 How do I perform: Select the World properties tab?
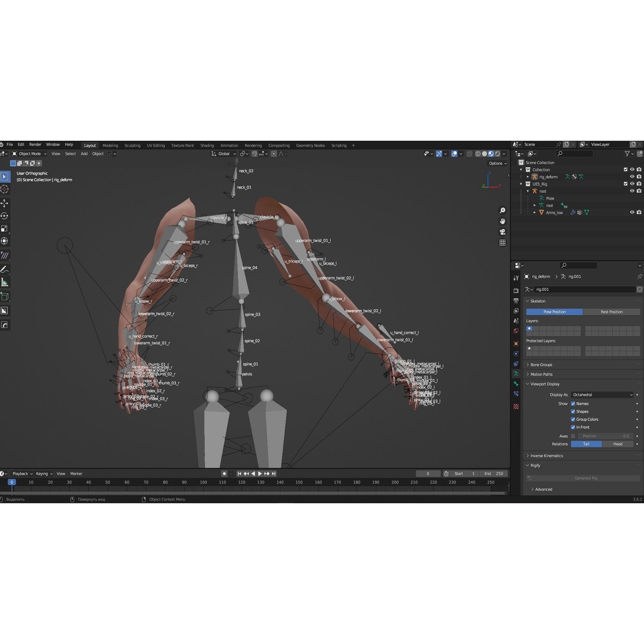click(x=516, y=330)
